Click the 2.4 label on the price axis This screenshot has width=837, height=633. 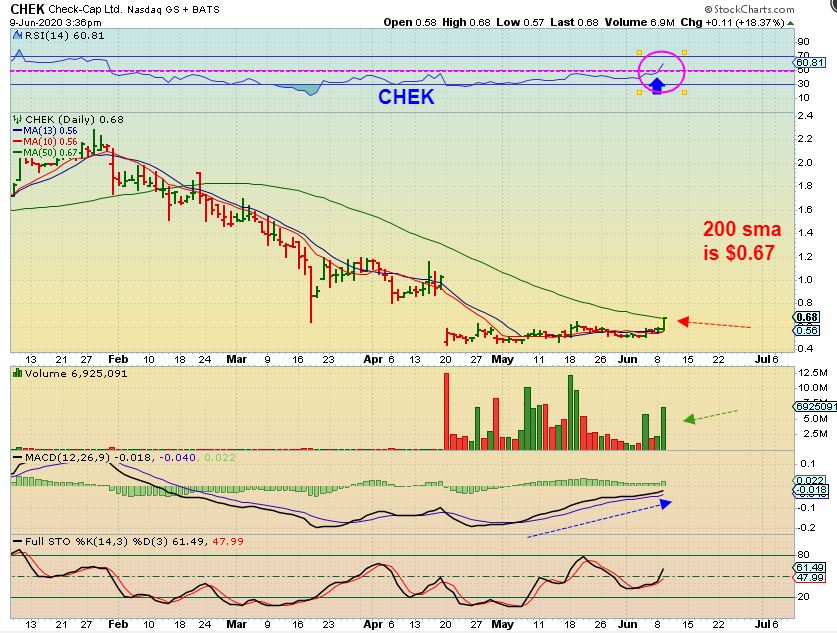coord(805,115)
